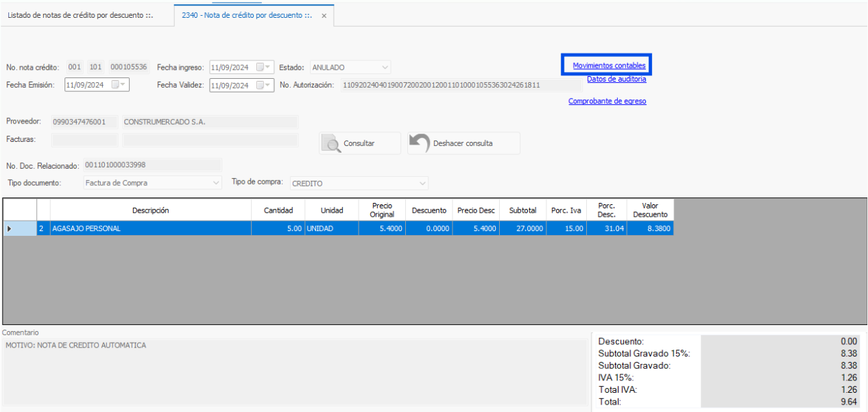Image resolution: width=868 pixels, height=412 pixels.
Task: Expand the Tipo documento dropdown
Action: click(216, 183)
